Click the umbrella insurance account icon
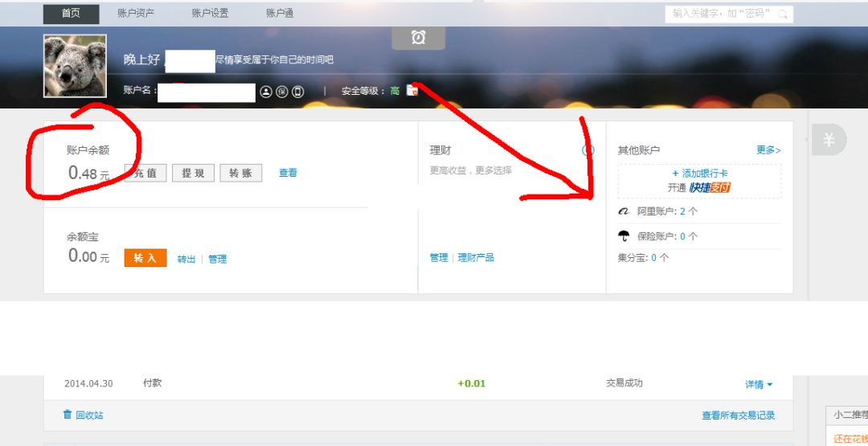Image resolution: width=868 pixels, height=446 pixels. 624,236
